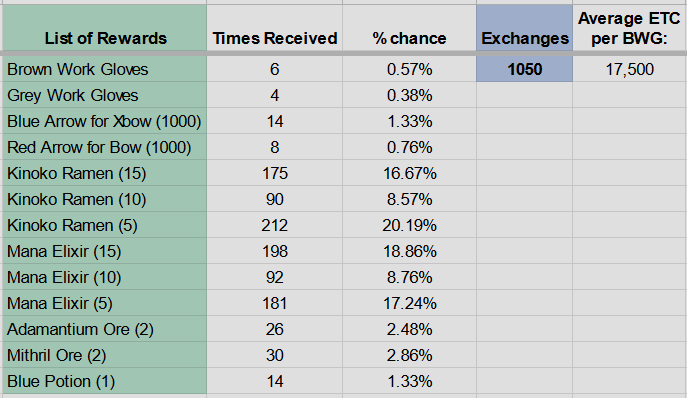Viewport: 687px width, 398px height.
Task: Select the 'List of Rewards' header cell
Action: pyautogui.click(x=105, y=28)
